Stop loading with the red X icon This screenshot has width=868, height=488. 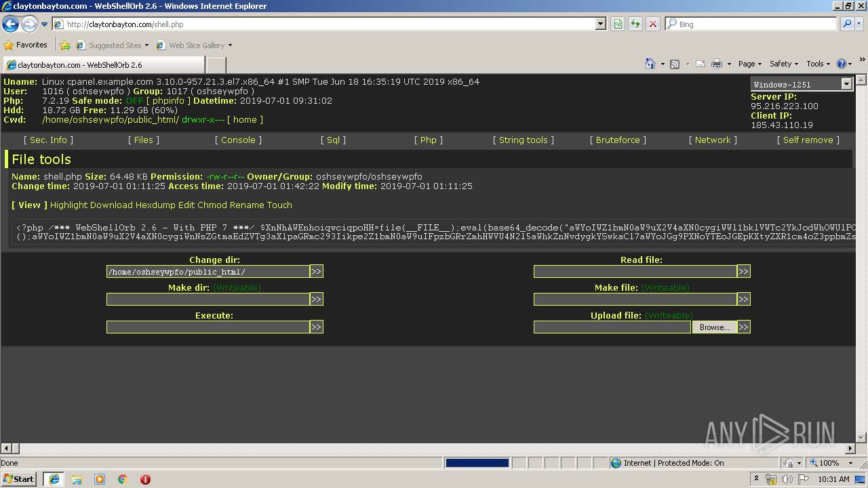tap(653, 24)
